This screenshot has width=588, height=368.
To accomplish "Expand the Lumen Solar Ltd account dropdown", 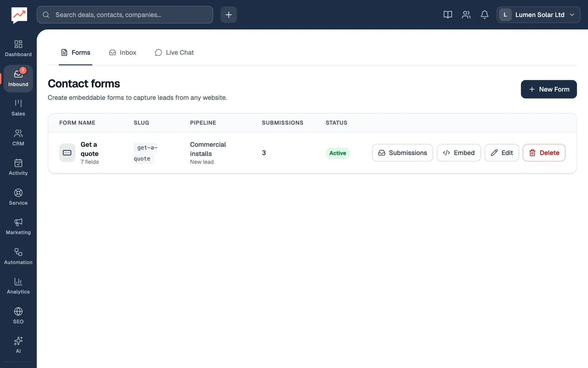I will pyautogui.click(x=538, y=15).
